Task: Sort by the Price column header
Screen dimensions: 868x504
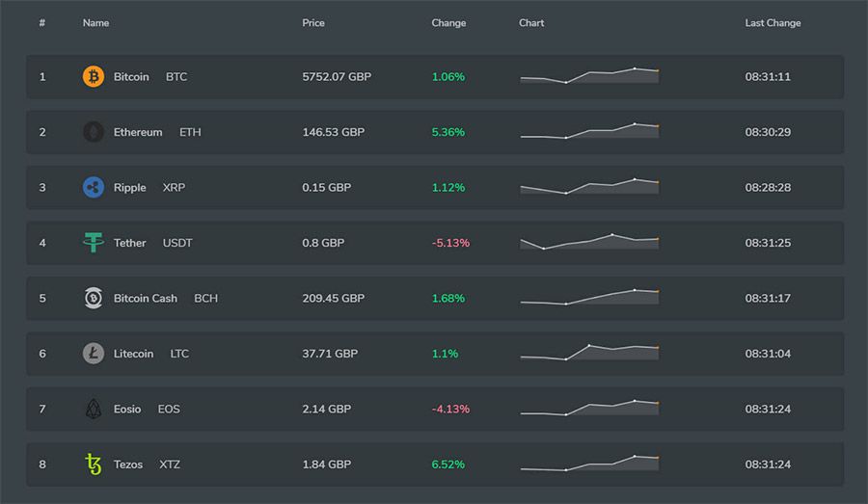Action: click(x=312, y=23)
